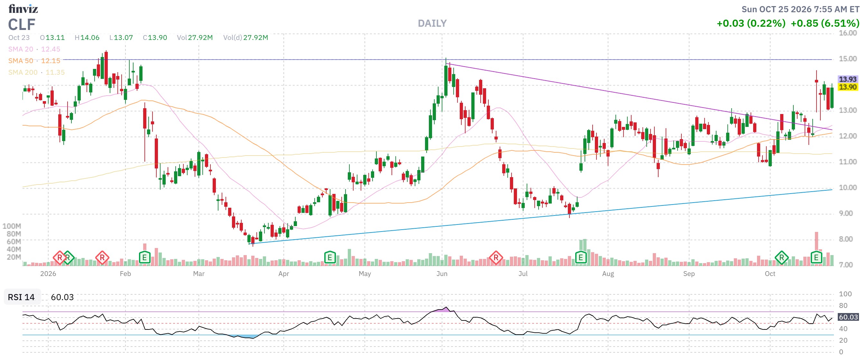868x362 pixels.
Task: Click the February earnings E marker
Action: click(144, 258)
